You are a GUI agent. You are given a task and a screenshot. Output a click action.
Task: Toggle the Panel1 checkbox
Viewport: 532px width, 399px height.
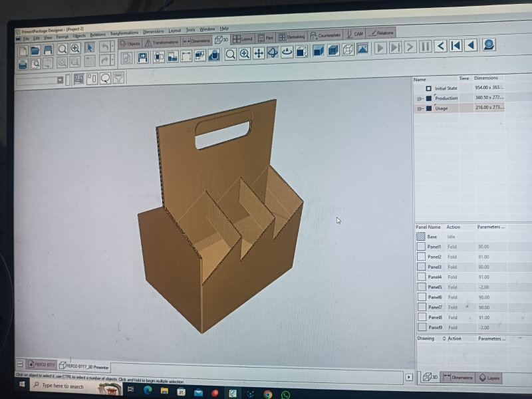421,247
